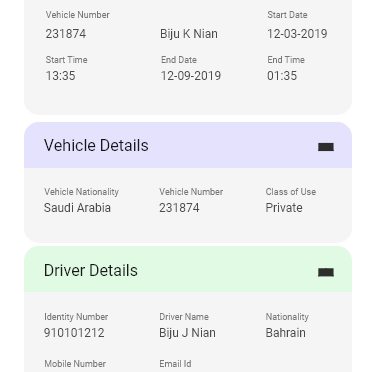Screen dimensions: 375x372
Task: Click the End Date value 12-09-2019
Action: point(191,76)
